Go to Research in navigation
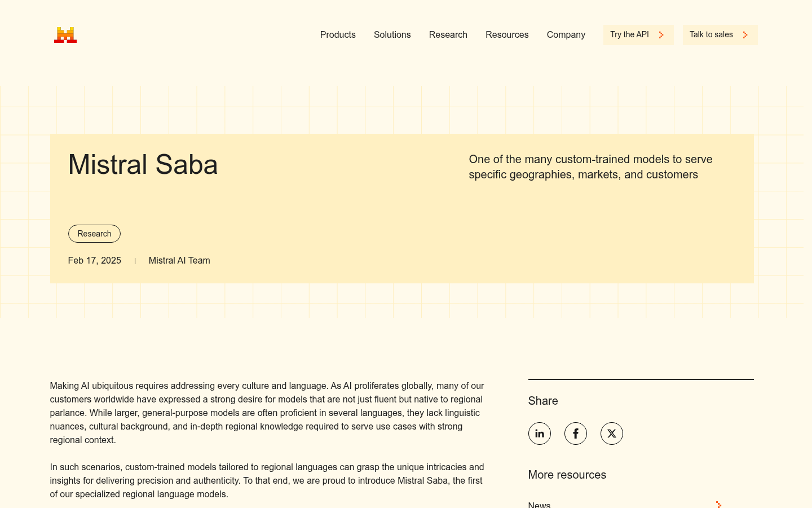812x508 pixels. tap(448, 35)
